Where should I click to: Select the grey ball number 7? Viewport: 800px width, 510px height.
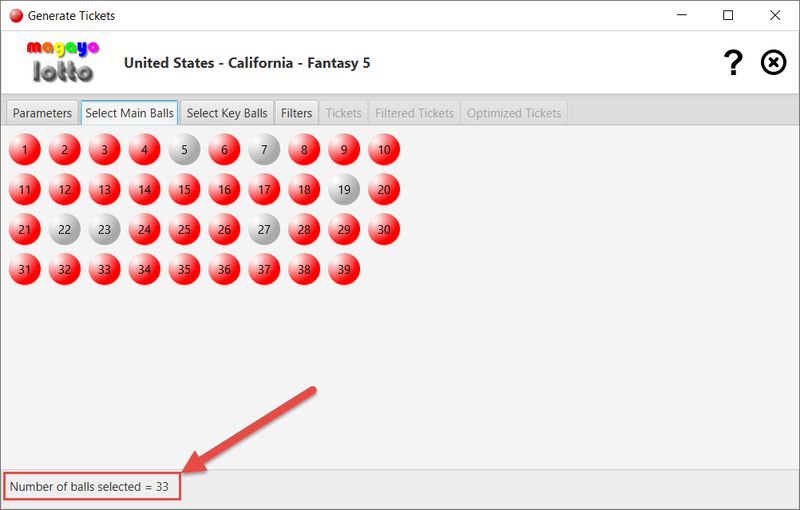[264, 149]
